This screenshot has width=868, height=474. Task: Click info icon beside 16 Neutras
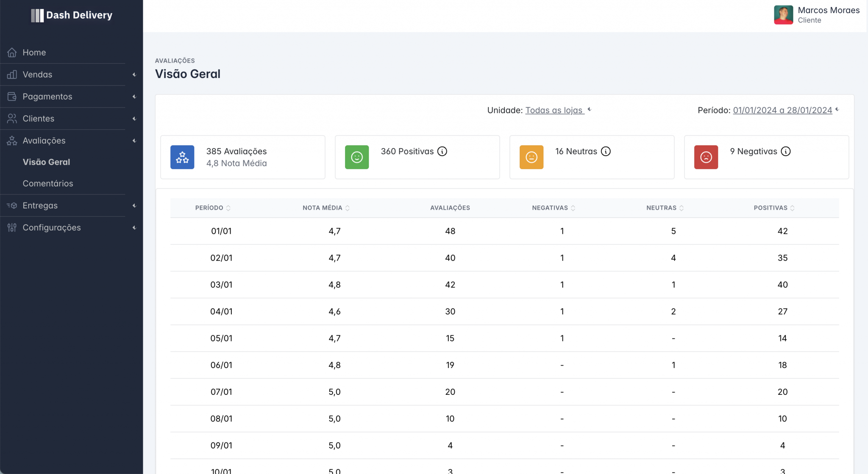[x=606, y=151]
